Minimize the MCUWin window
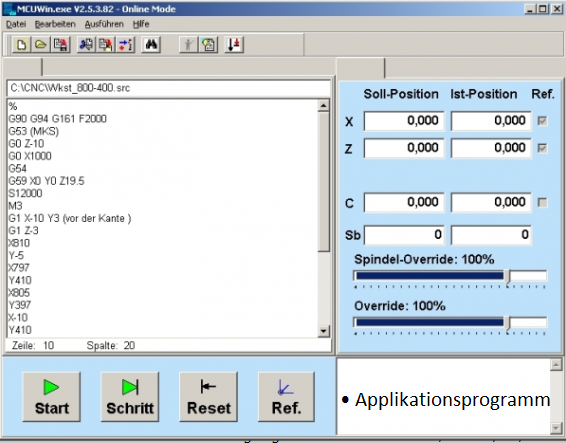This screenshot has width=566, height=443. 530,9
